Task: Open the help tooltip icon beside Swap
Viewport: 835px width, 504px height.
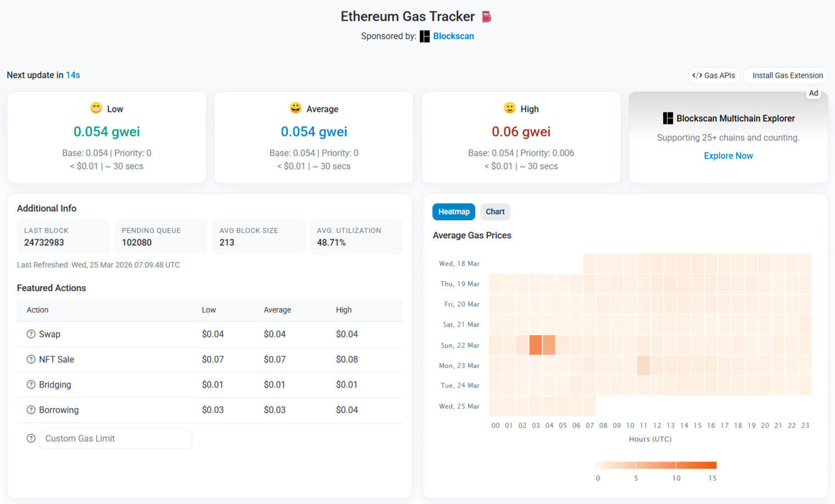Action: [x=31, y=334]
